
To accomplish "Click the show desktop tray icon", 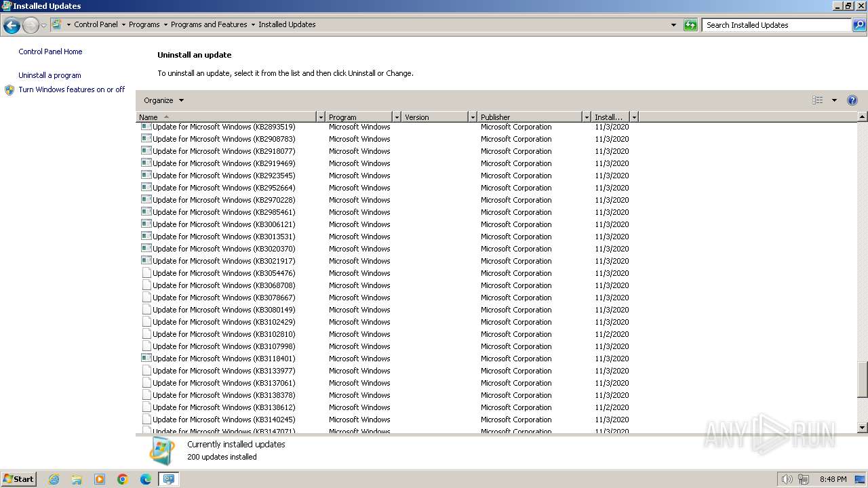I will click(860, 479).
